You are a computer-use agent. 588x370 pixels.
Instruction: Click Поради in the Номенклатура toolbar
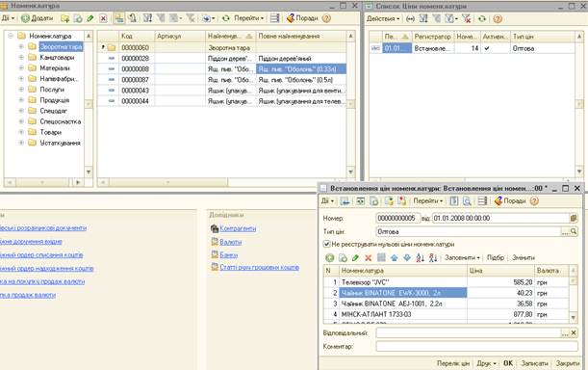(302, 18)
